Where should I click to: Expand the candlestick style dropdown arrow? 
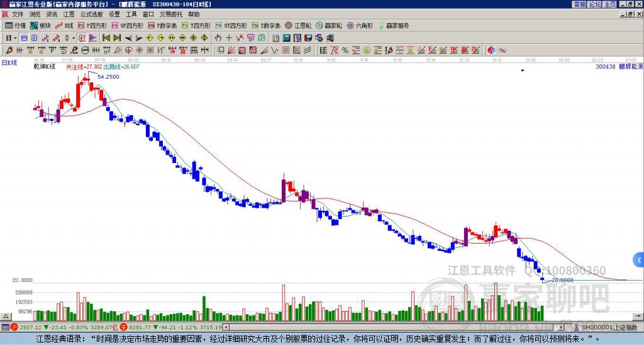pos(74,38)
